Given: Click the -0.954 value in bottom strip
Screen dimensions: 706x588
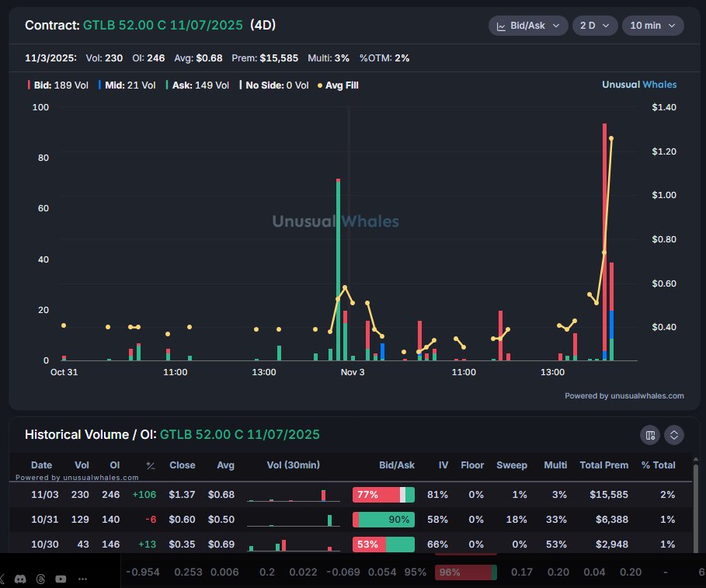Looking at the screenshot, I should [143, 572].
